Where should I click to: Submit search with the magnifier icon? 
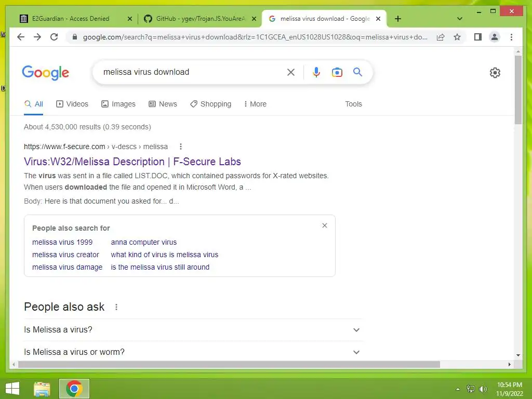click(x=357, y=72)
